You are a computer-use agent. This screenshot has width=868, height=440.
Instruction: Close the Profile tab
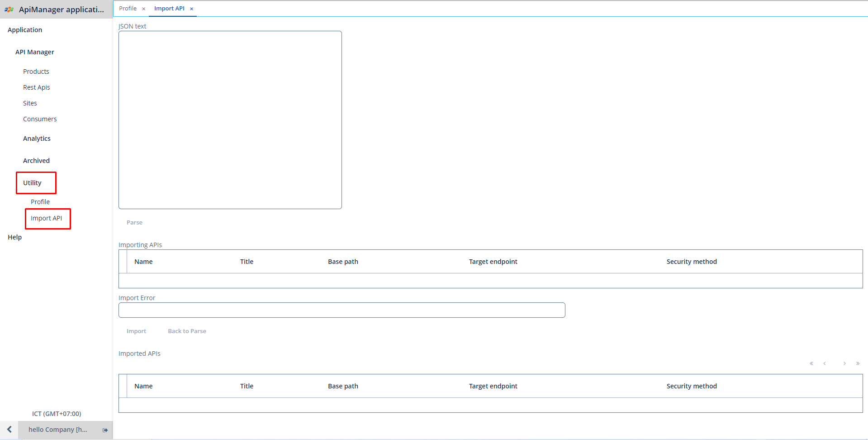tap(144, 9)
